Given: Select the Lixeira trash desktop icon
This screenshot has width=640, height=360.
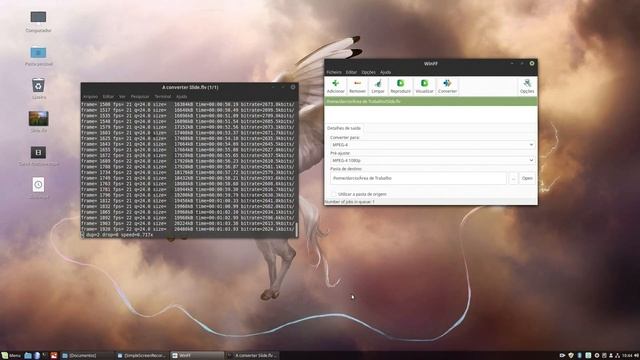Looking at the screenshot, I should click(38, 85).
